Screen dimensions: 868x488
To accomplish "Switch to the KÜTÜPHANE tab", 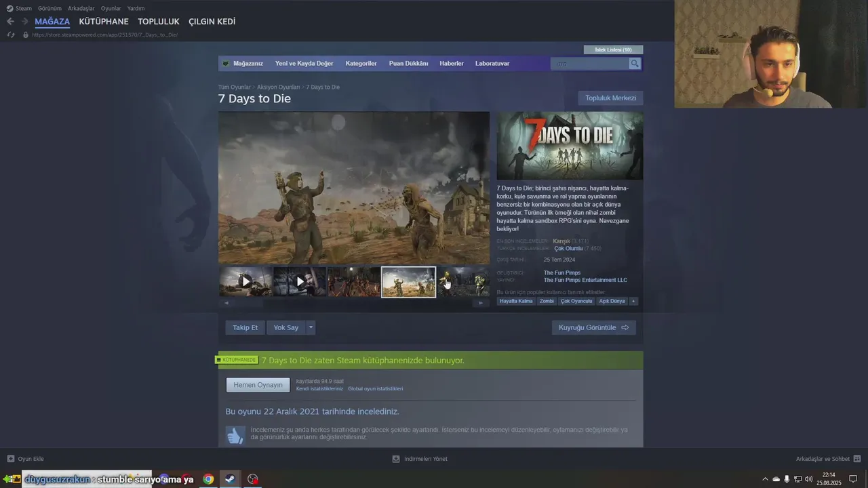I will [104, 22].
